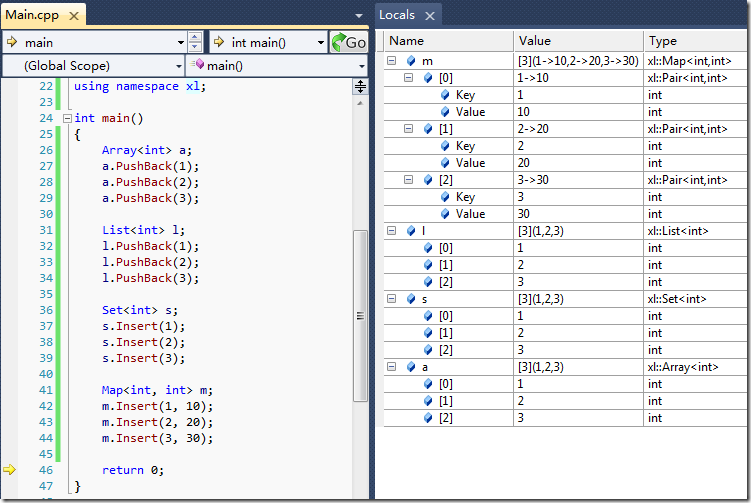Open the editor tab list dropdown arrow
Viewport: 751px width, 503px height.
359,16
